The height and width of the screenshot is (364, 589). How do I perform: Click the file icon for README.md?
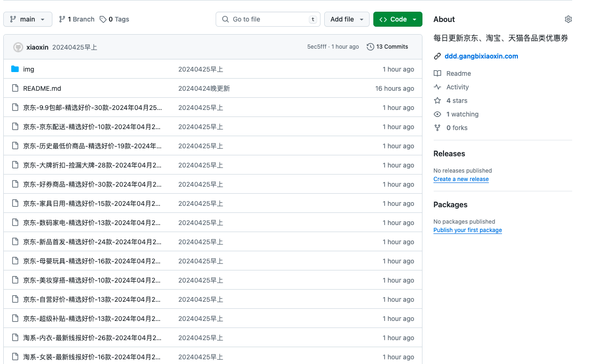click(15, 88)
